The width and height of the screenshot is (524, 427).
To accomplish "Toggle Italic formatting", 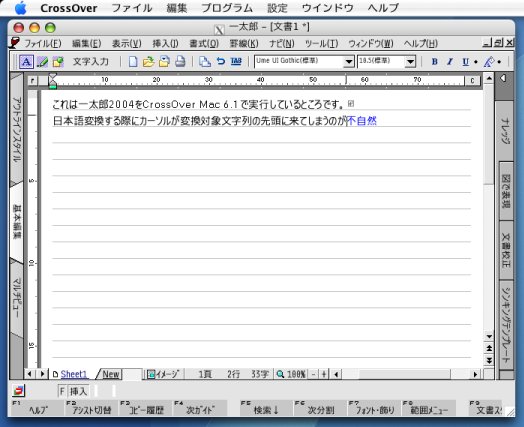I will [450, 62].
